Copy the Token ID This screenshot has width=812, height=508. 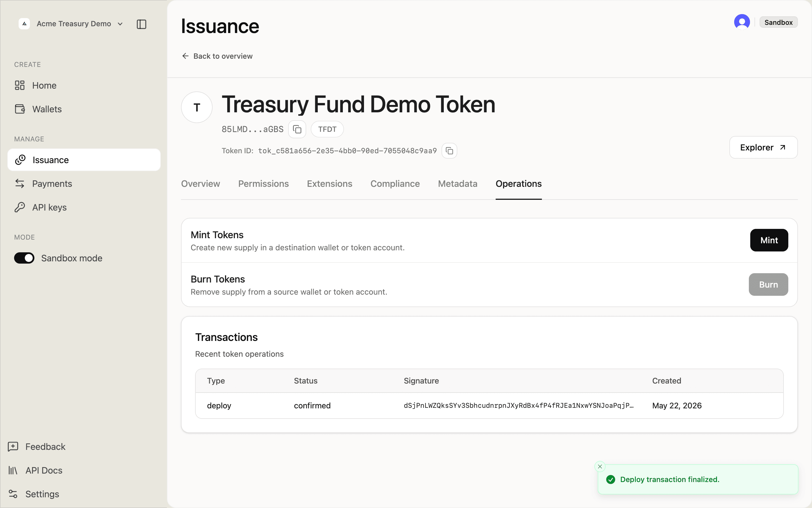pyautogui.click(x=449, y=150)
